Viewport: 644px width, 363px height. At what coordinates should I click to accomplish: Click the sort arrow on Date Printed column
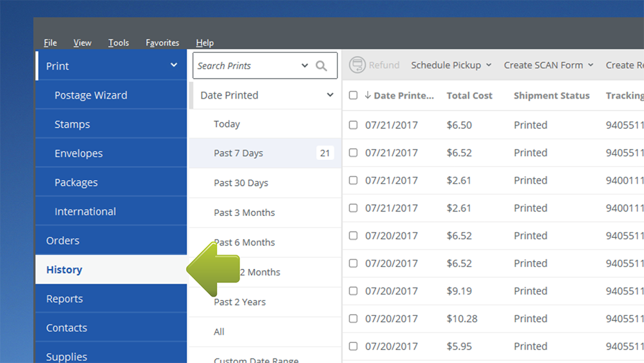coord(368,95)
